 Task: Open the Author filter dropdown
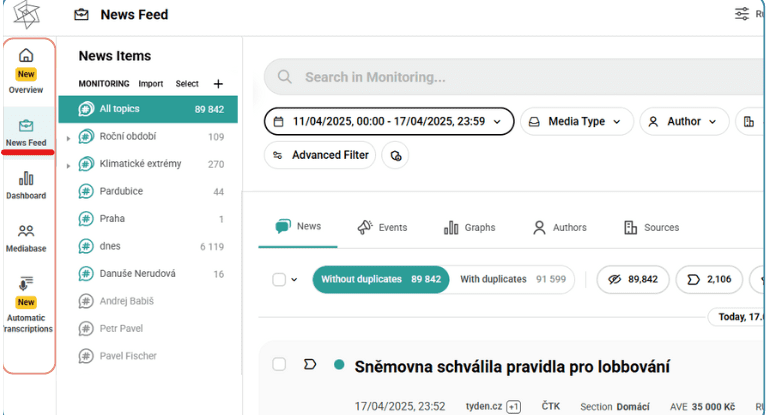[x=683, y=121]
